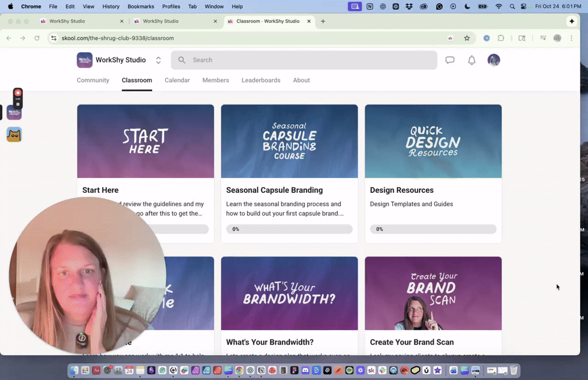This screenshot has height=380, width=588.
Task: Click the Skool icon inside the address bar
Action: 450,38
